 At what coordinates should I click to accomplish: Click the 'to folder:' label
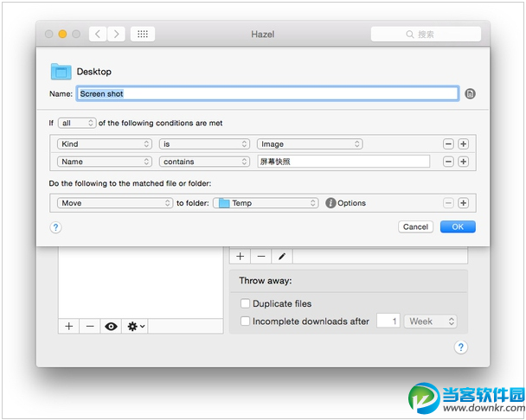click(x=193, y=203)
